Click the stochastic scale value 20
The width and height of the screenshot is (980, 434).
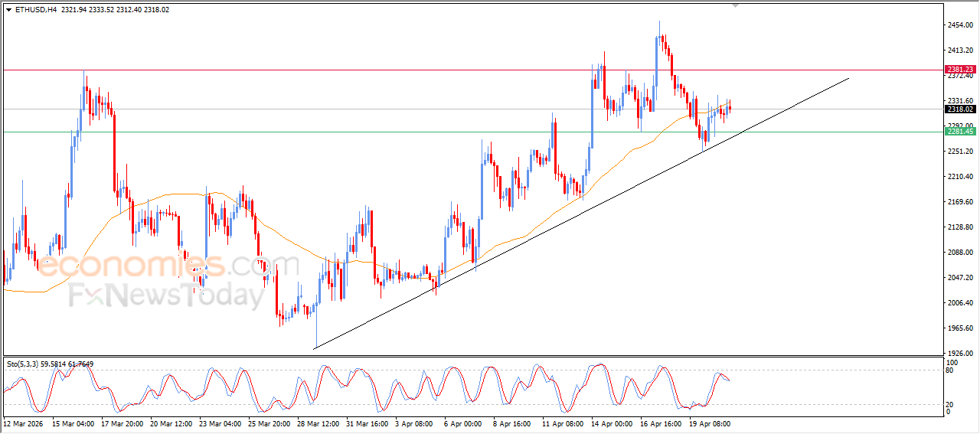point(950,404)
